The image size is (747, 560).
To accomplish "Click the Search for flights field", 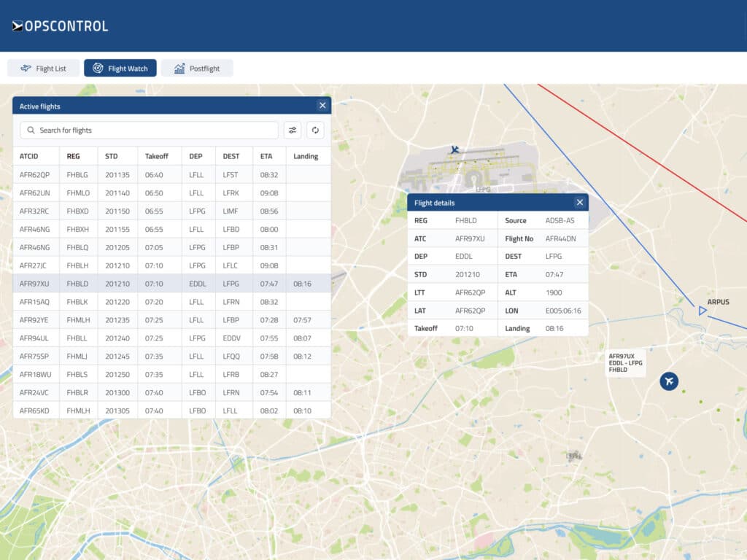I will point(149,130).
